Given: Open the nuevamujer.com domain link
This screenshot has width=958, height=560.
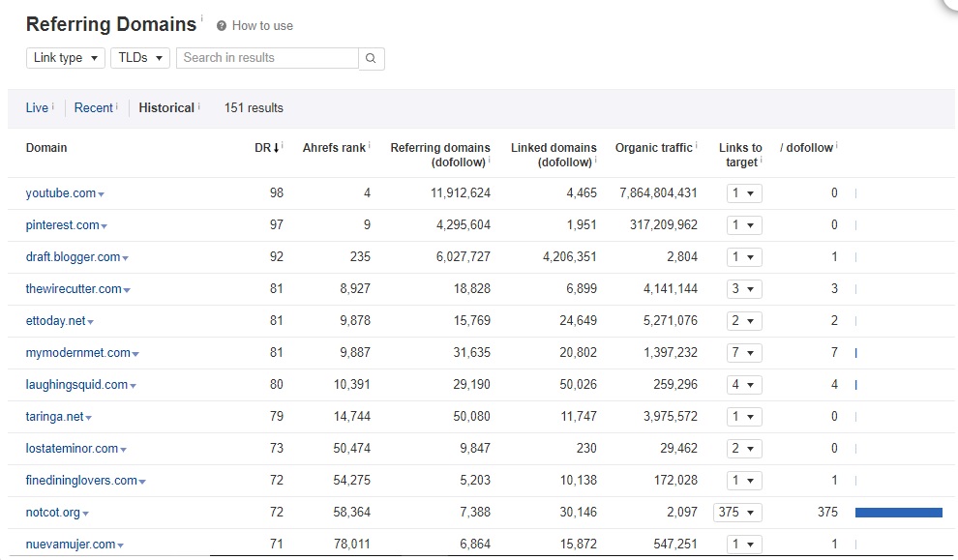Looking at the screenshot, I should coord(71,545).
